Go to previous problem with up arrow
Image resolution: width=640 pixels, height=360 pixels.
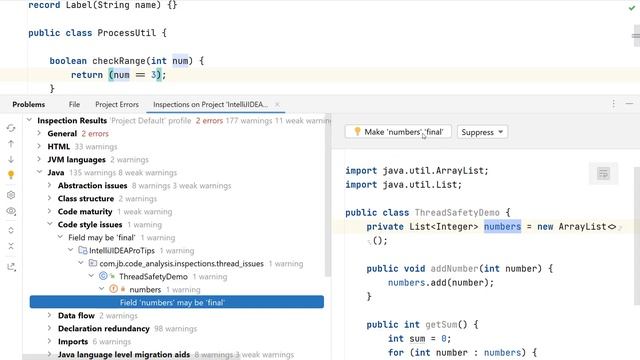click(x=11, y=144)
